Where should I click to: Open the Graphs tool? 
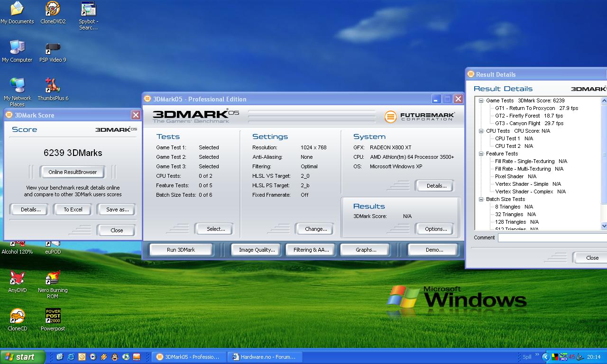(x=366, y=250)
